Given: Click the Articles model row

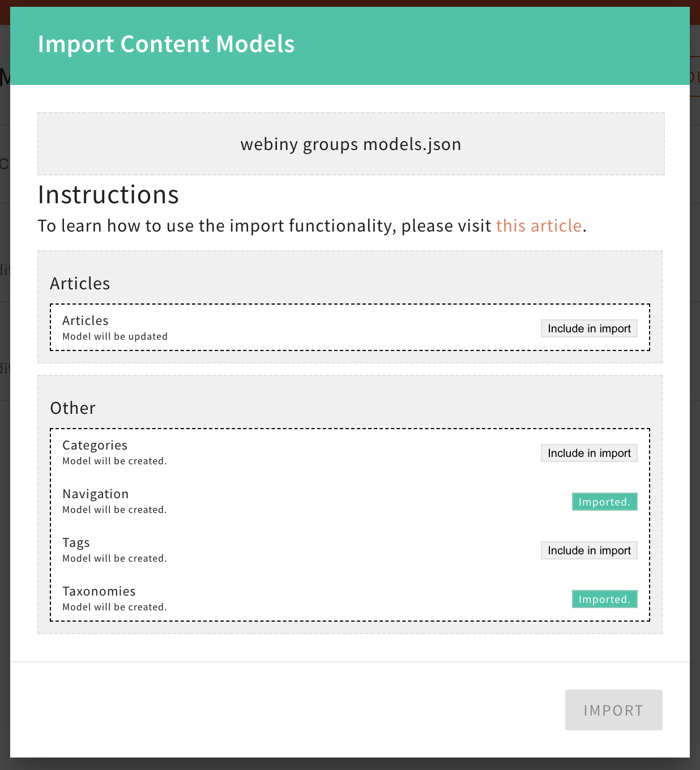Looking at the screenshot, I should click(227, 327).
